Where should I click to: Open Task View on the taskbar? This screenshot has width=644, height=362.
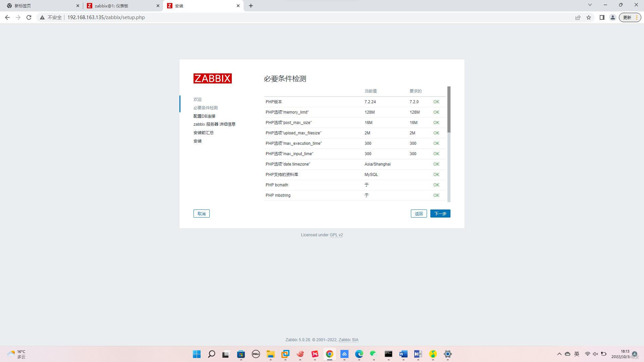click(x=226, y=354)
